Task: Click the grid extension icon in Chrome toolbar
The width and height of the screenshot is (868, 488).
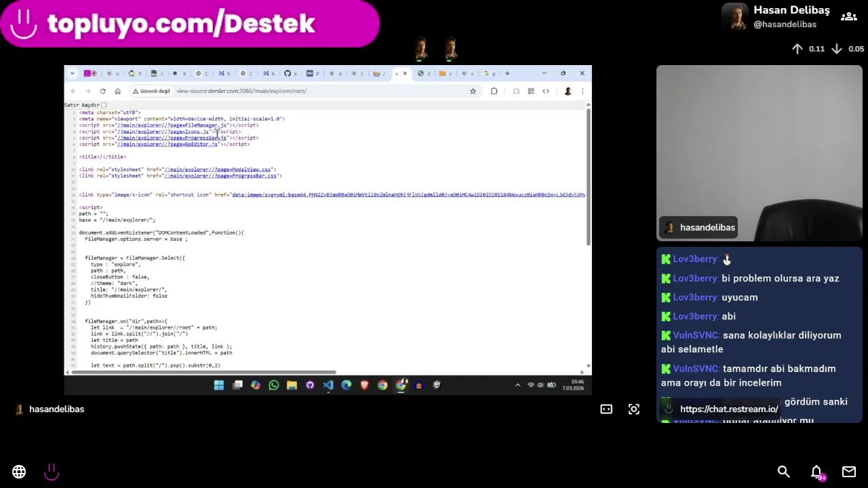Action: (x=531, y=91)
